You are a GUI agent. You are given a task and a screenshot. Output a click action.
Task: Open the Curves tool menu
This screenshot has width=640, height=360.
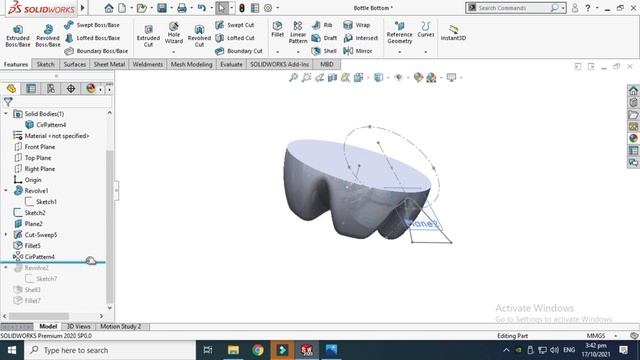426,29
